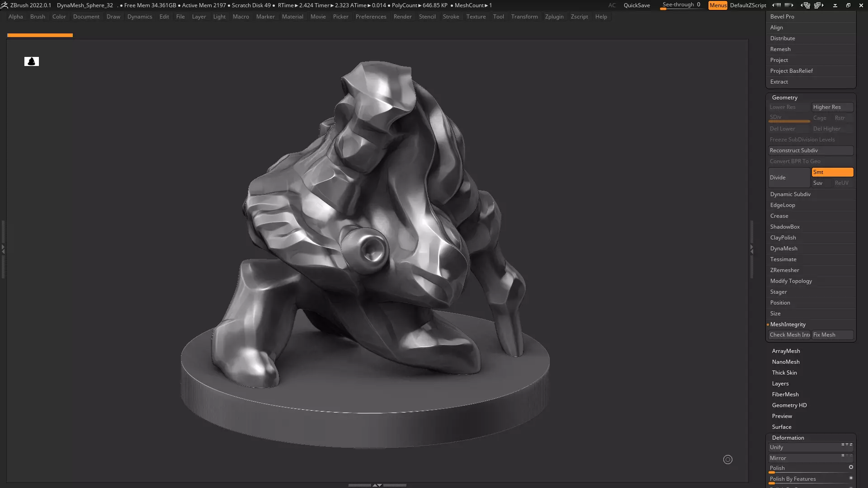The width and height of the screenshot is (868, 488).
Task: Toggle the open-circle mode icon on Polish
Action: tap(851, 467)
